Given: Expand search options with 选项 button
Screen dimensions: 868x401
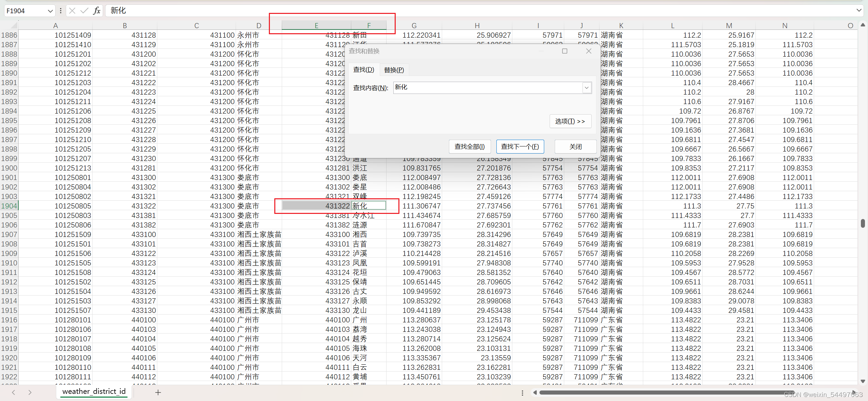Looking at the screenshot, I should (x=570, y=121).
